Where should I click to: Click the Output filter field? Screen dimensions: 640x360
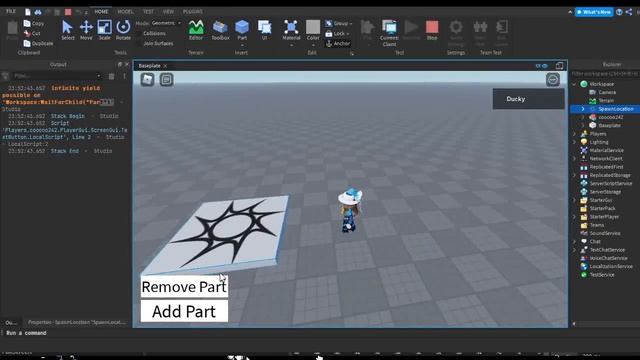(x=57, y=76)
